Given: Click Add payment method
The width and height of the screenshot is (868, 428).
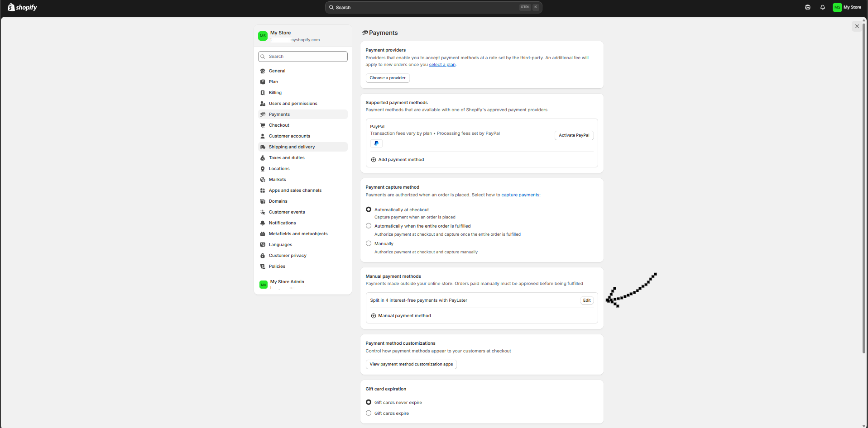Looking at the screenshot, I should [x=398, y=160].
